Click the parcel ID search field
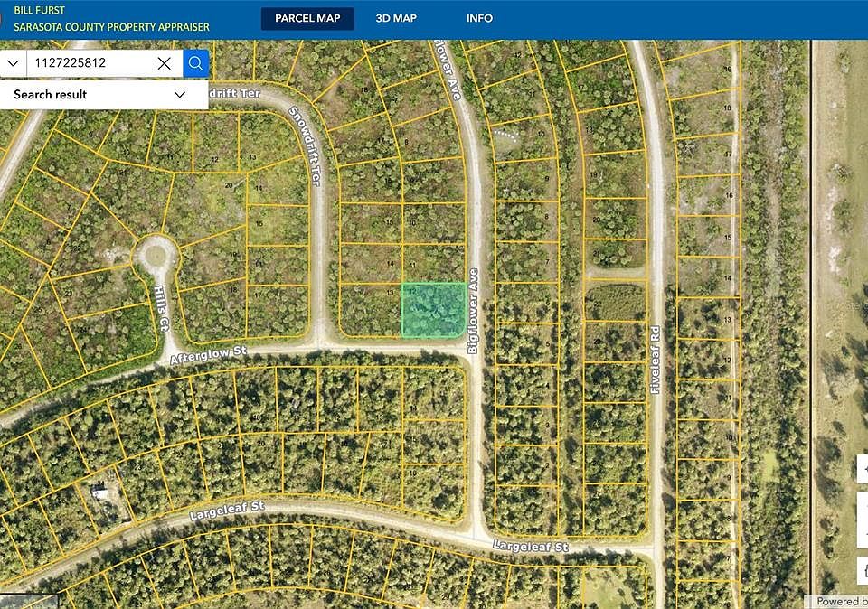The image size is (868, 609). click(x=90, y=63)
